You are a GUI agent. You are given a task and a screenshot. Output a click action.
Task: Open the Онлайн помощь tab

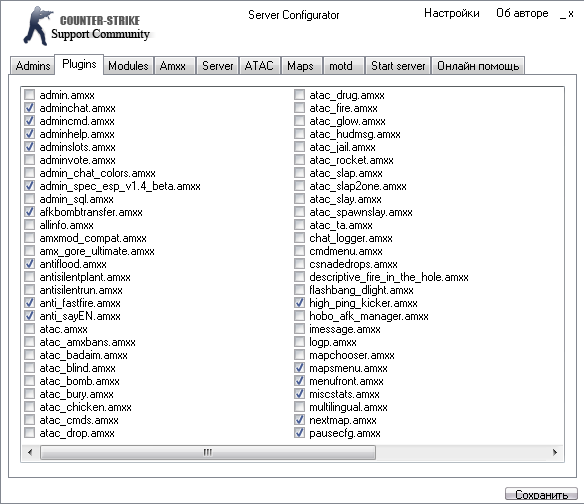click(478, 66)
